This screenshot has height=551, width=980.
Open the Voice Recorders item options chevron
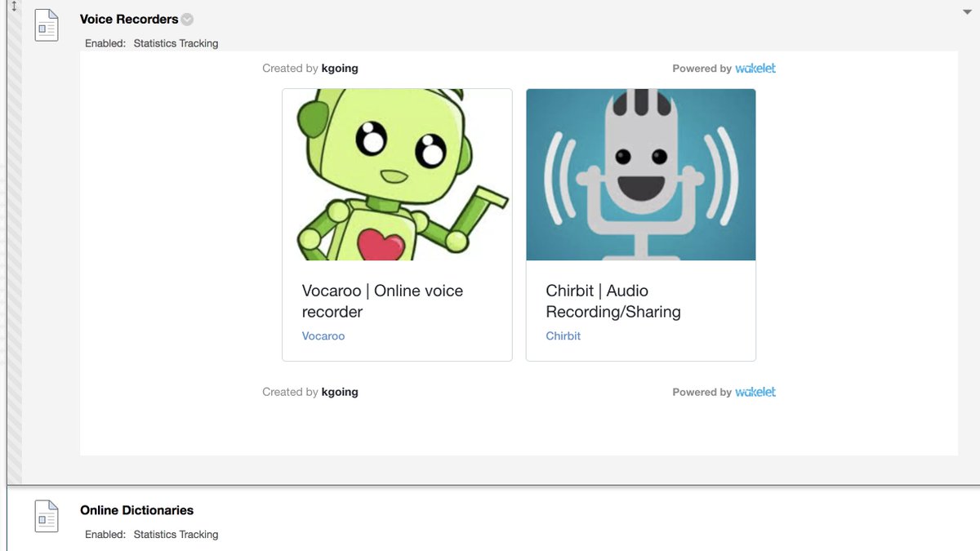point(187,20)
